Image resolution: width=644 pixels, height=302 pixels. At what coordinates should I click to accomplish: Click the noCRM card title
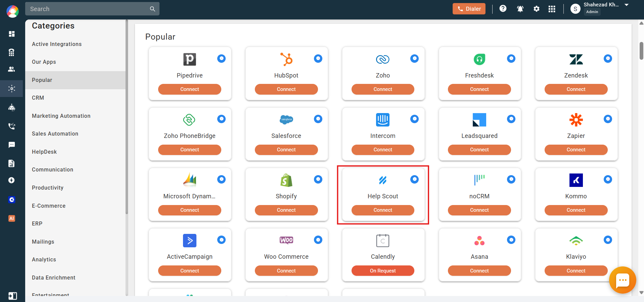coord(479,196)
